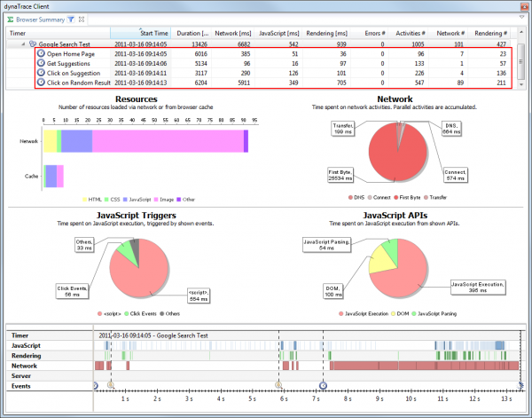The width and height of the screenshot is (532, 418).
Task: Close the Browser Summary tab
Action: pos(82,20)
